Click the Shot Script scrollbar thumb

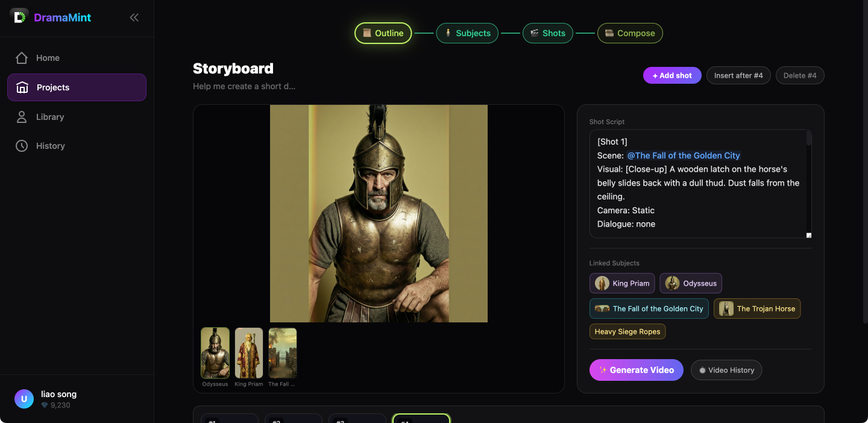[809, 139]
